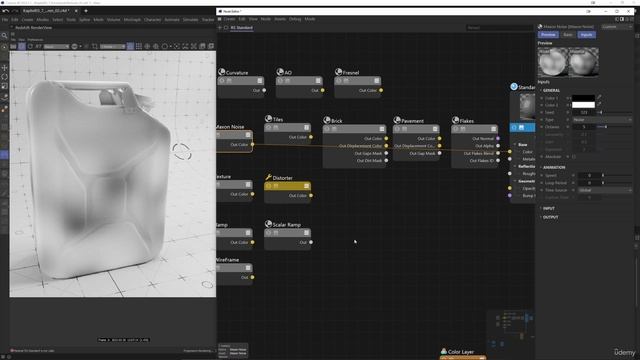Click the Node Editor plus add icon
This screenshot has width=640, height=360.
pos(220,28)
